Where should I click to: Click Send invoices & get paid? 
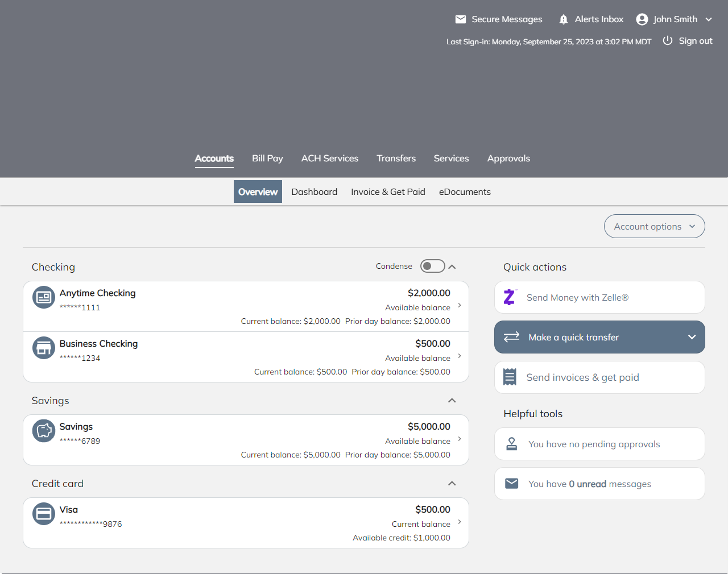(x=599, y=377)
